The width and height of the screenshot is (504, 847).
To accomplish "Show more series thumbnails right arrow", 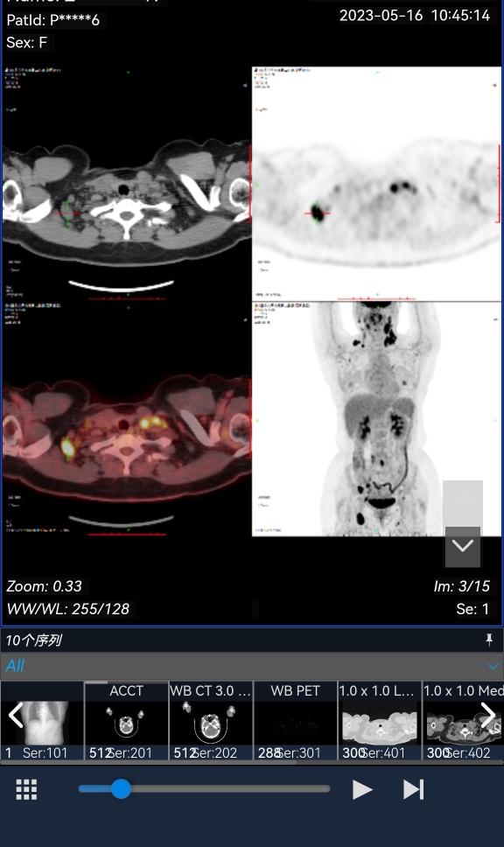I will click(x=488, y=716).
